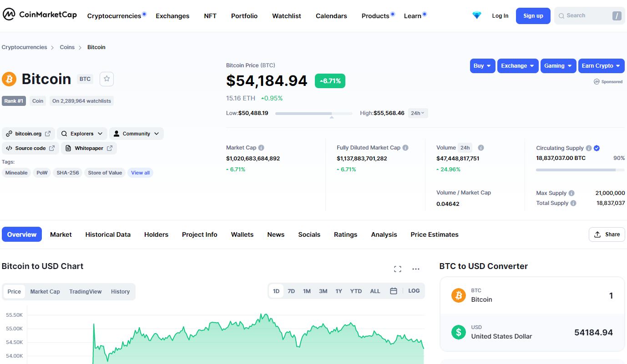
Task: Click the TradingView chart option
Action: pos(86,292)
